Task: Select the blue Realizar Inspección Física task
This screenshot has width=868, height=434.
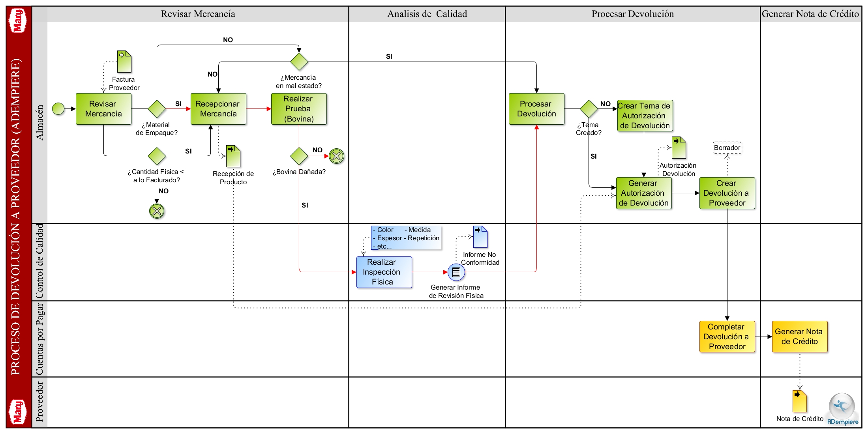Action: point(384,272)
